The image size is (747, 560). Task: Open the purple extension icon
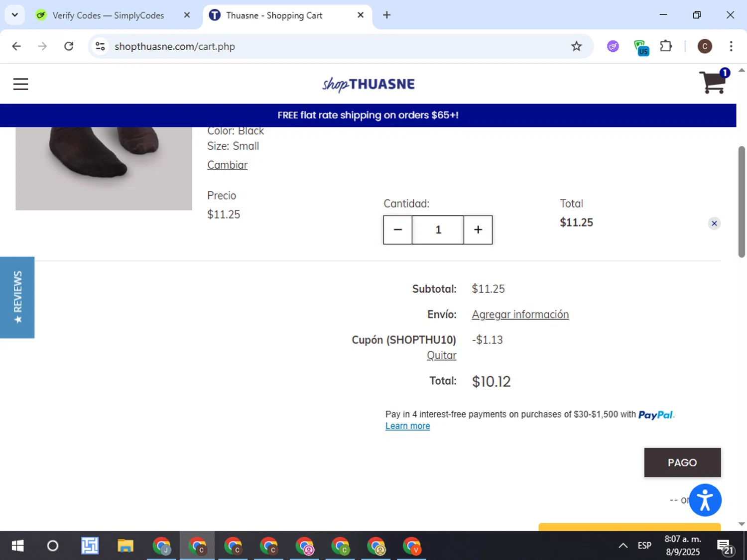(x=613, y=46)
